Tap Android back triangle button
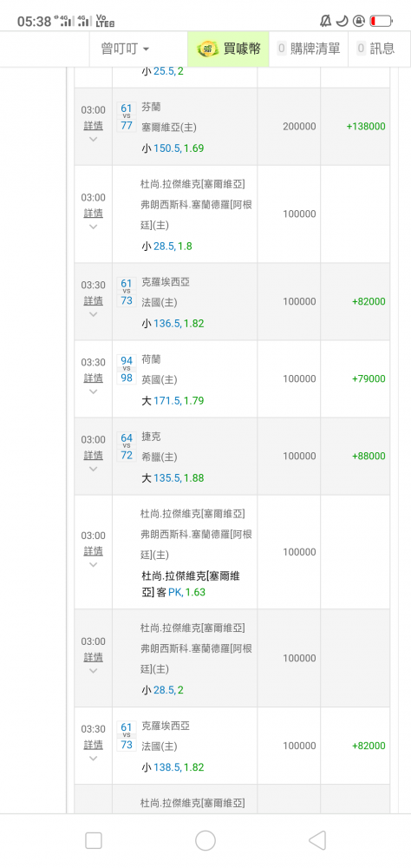Screen dimensions: 411x868 317,840
